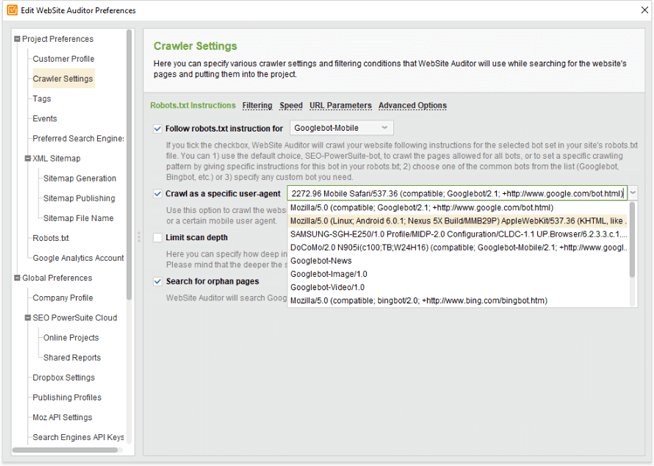The height and width of the screenshot is (466, 654).
Task: Open Search Engines API Keys settings
Action: [x=78, y=437]
